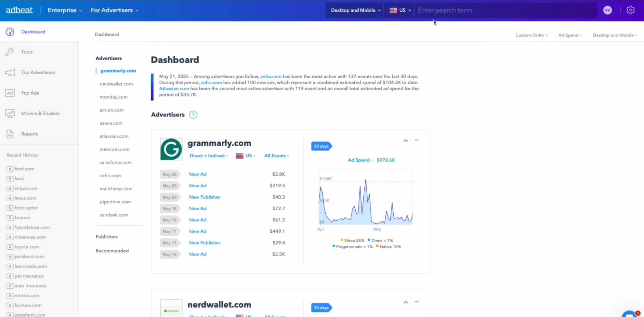Screen dimensions: 644x317
Task: Open grammarly Direct + Indirect dropdown
Action: pos(209,156)
